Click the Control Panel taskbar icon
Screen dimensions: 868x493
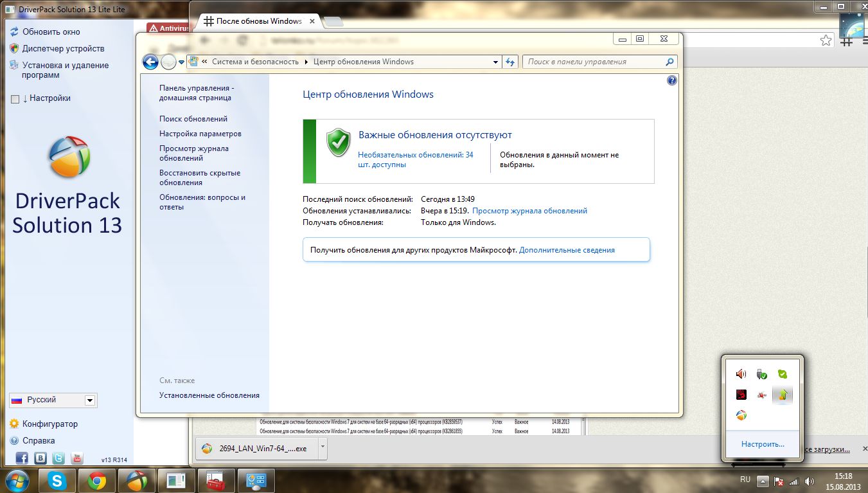click(256, 480)
